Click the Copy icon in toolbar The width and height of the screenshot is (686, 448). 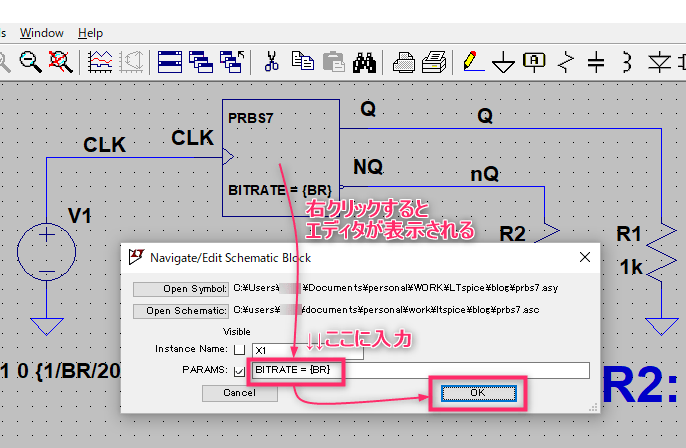[302, 61]
